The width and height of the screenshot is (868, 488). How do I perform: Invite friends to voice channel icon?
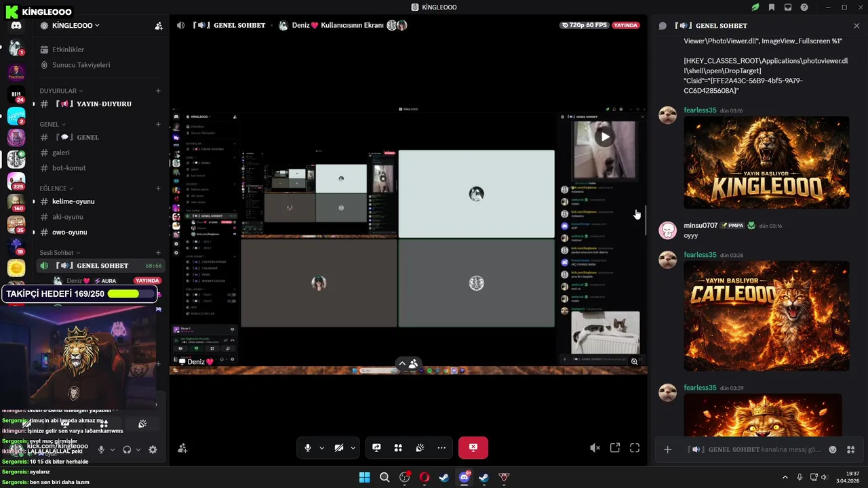tap(182, 448)
